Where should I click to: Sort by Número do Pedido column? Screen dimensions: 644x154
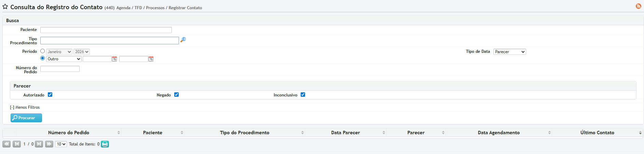(69, 133)
